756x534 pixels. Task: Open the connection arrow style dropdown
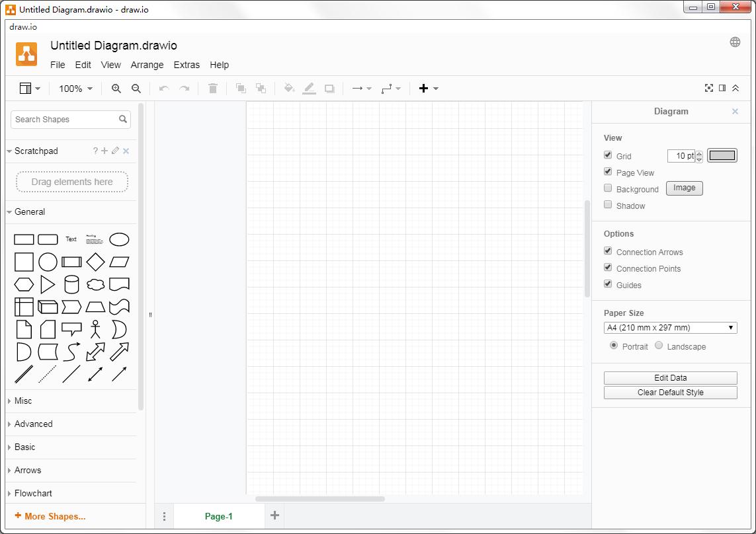[x=362, y=88]
